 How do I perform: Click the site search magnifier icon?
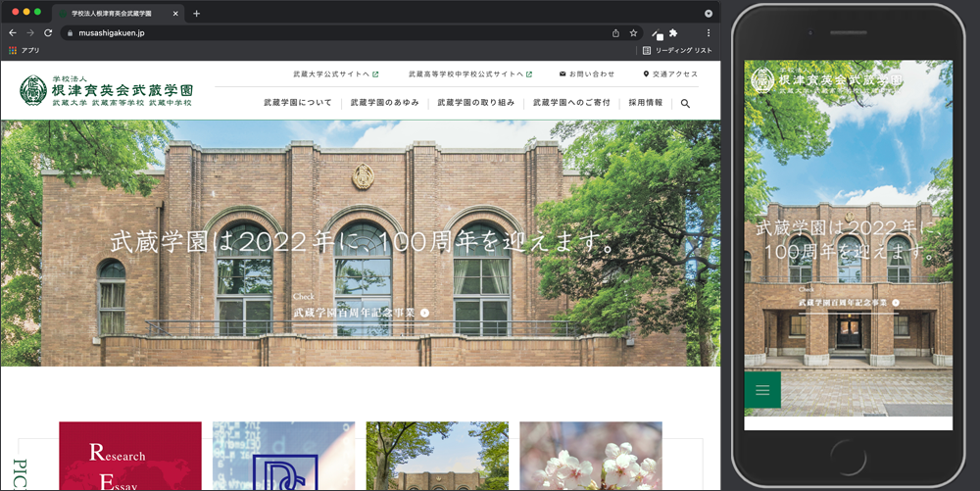pos(685,104)
